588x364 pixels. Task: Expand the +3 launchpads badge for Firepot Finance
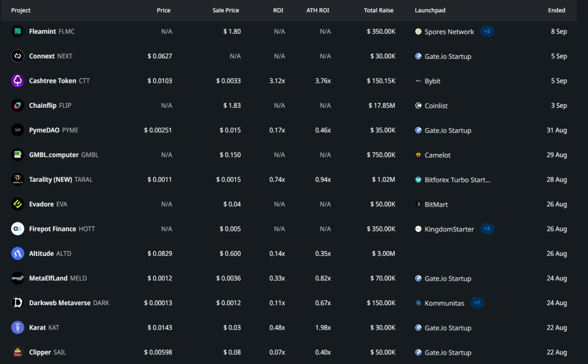487,229
